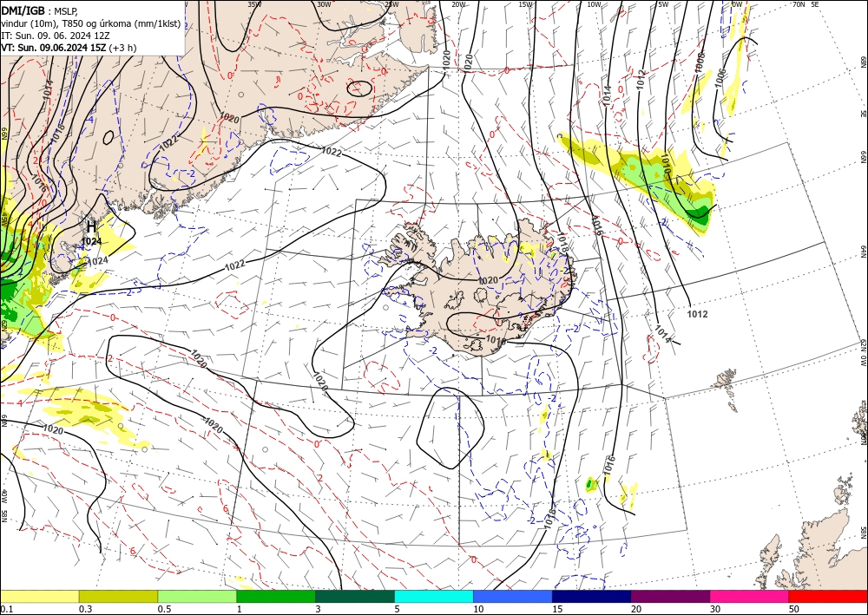Click the 'VT: Sun. 09.06.2024 15Z' valid time
Viewport: 868px width, 615px height.
[x=54, y=48]
